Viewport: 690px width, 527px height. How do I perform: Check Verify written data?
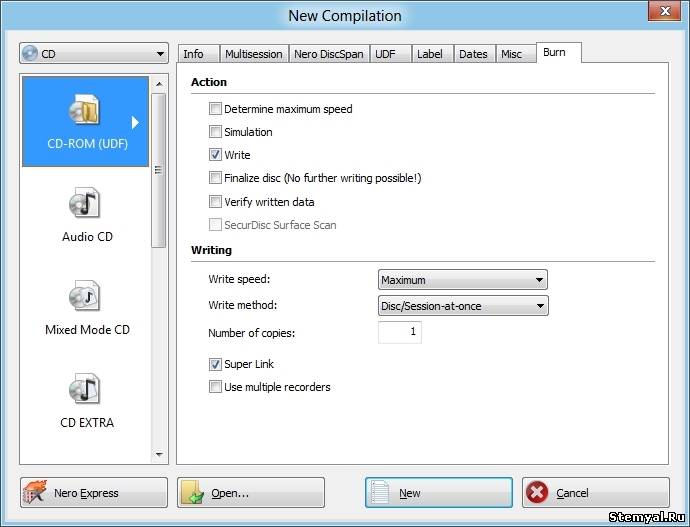pyautogui.click(x=215, y=201)
